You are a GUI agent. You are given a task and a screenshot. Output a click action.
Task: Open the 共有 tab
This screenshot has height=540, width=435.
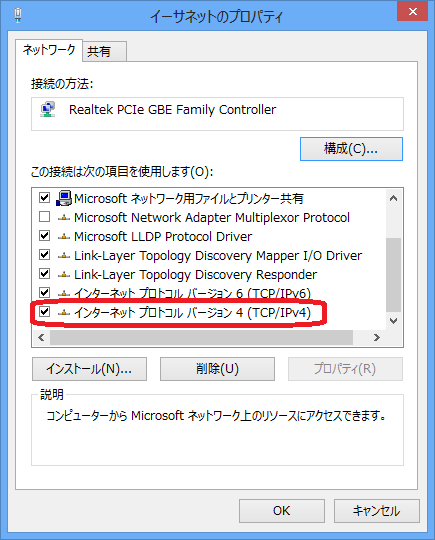point(104,52)
